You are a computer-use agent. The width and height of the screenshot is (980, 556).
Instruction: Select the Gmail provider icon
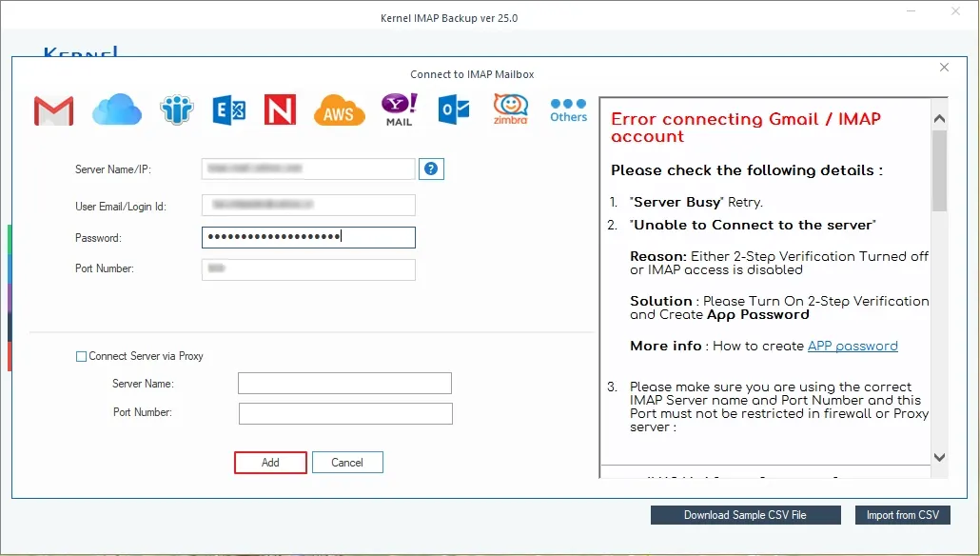point(53,110)
